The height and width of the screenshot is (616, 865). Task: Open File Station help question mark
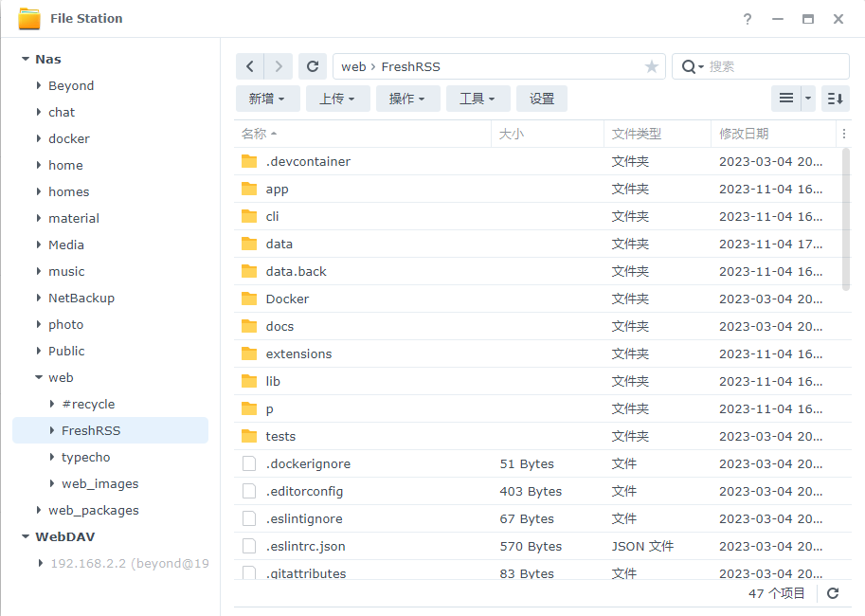coord(747,19)
